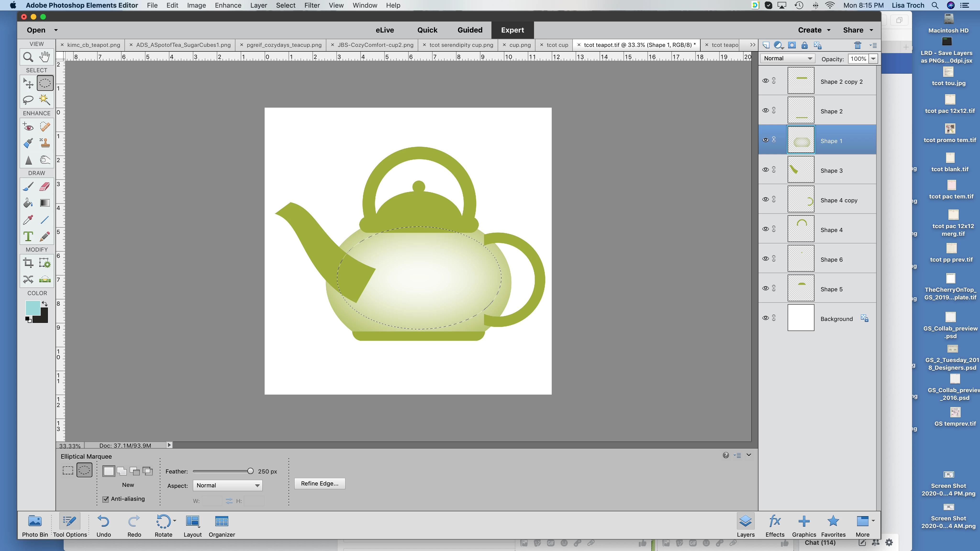The height and width of the screenshot is (551, 980).
Task: Switch to Guided editing mode
Action: point(469,30)
